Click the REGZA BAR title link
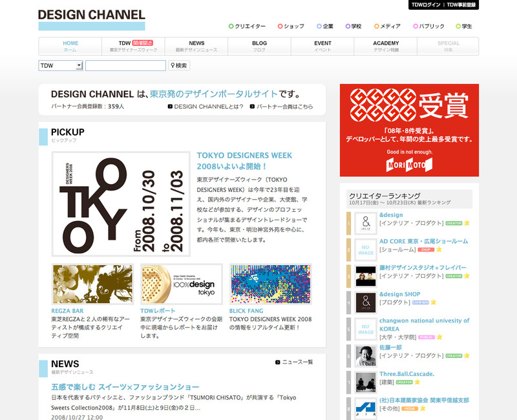This screenshot has height=420, width=517. (67, 311)
